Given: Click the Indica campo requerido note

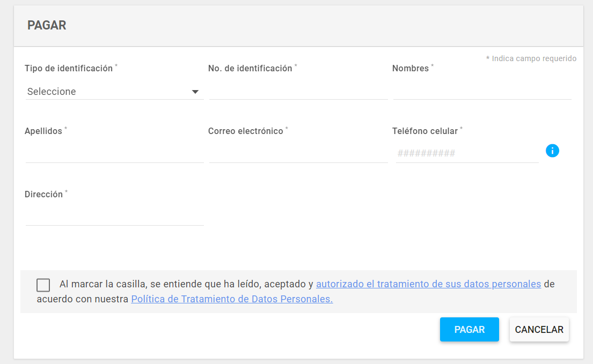Looking at the screenshot, I should [x=532, y=58].
